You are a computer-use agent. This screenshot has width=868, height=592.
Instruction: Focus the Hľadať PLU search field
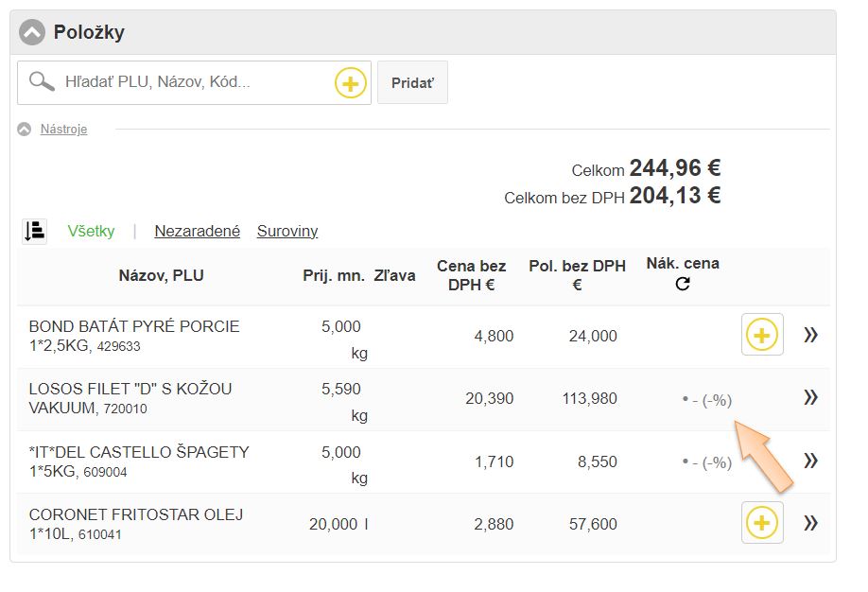(x=194, y=82)
